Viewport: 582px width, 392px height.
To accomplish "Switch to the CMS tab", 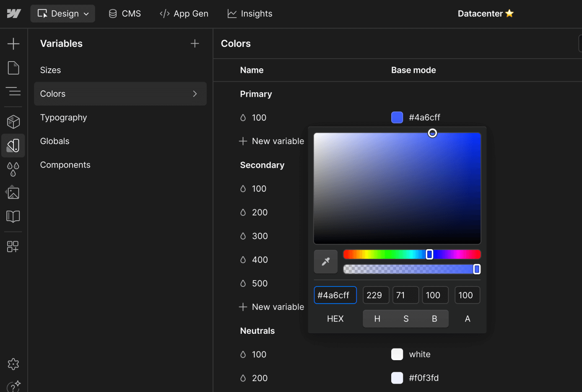I will point(125,13).
